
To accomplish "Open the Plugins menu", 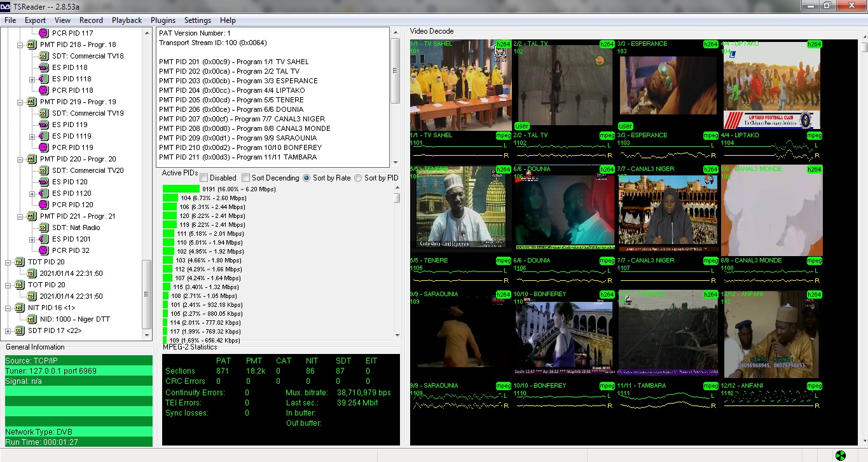I will coord(163,20).
